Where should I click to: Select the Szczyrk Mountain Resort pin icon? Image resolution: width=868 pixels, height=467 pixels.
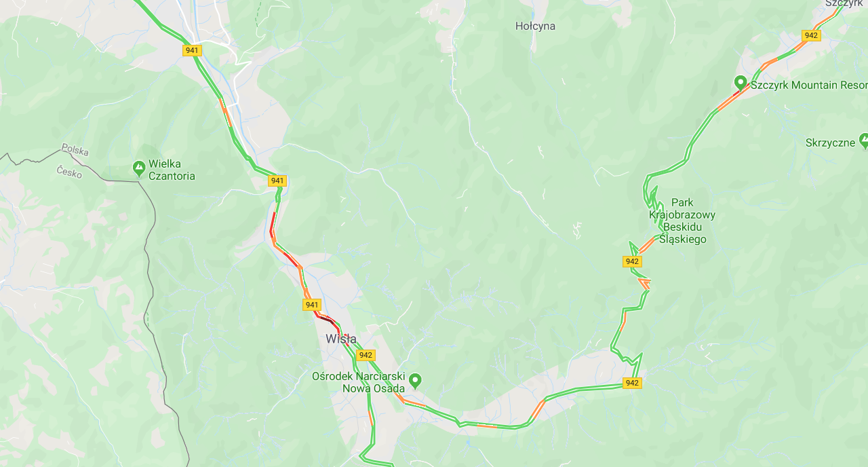[741, 83]
